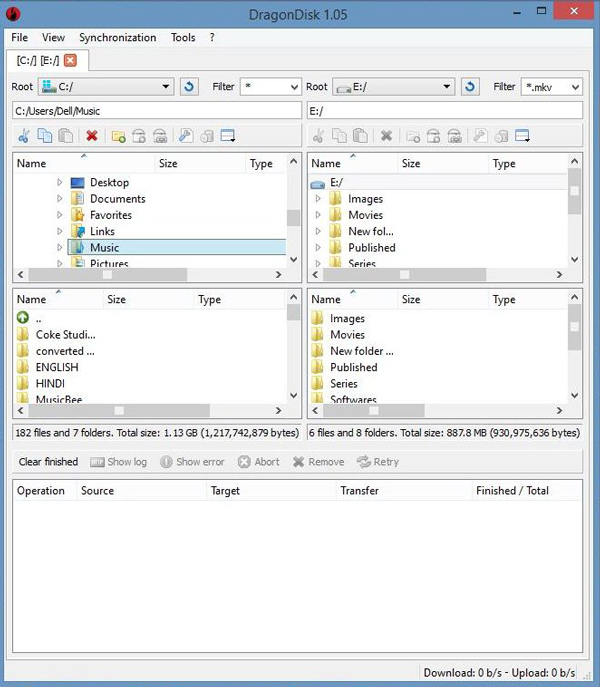The height and width of the screenshot is (687, 600).
Task: Click right file list vertical scrollbar down arrow
Action: (x=575, y=395)
